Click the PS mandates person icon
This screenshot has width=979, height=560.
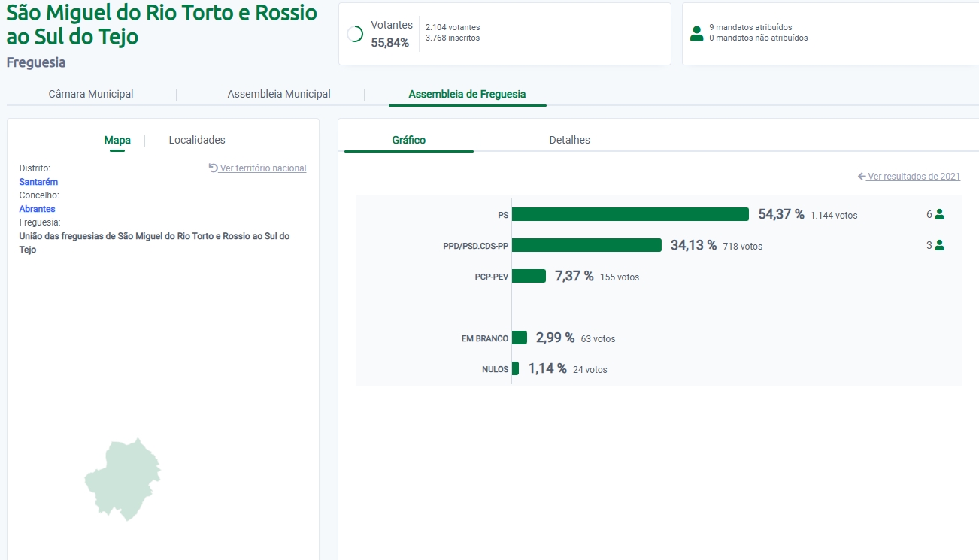point(939,214)
